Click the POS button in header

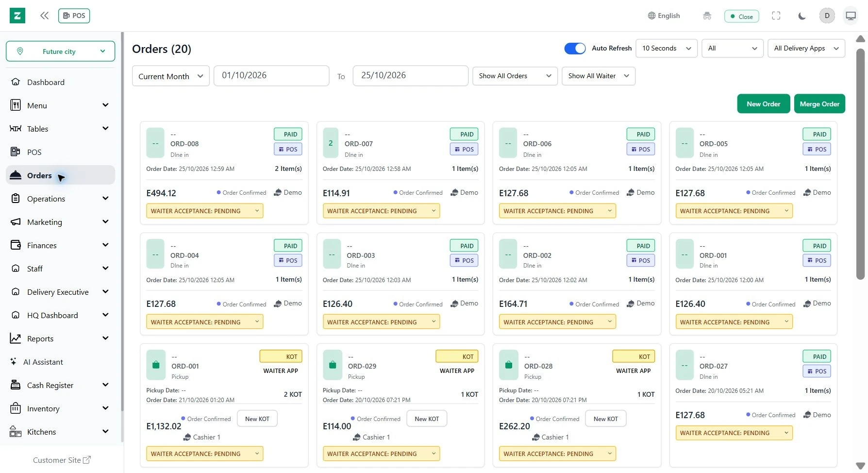coord(74,16)
